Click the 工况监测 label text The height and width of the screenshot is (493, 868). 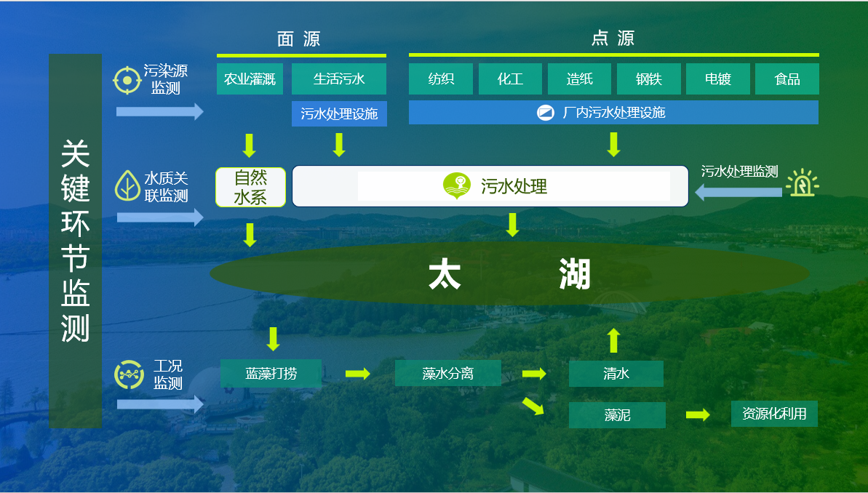click(x=168, y=374)
